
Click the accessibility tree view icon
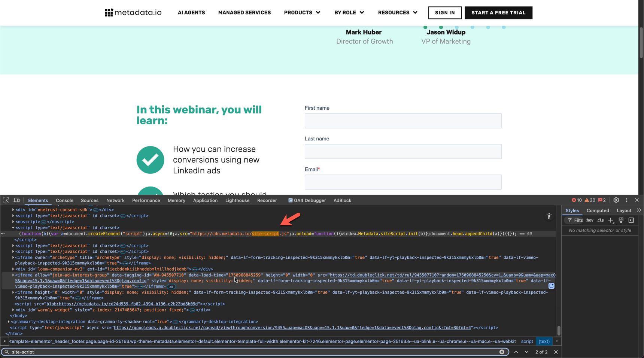click(x=549, y=216)
